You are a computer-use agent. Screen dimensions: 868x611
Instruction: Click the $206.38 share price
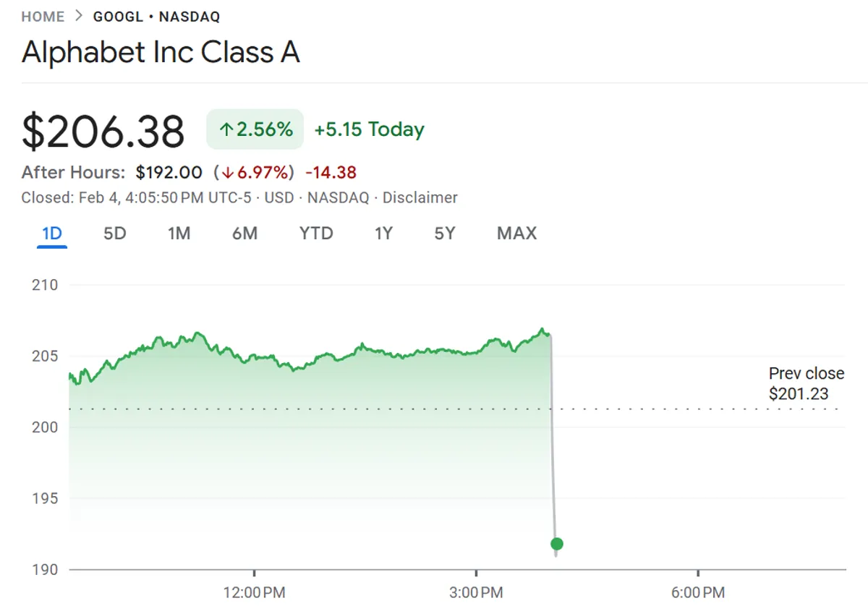pos(103,132)
